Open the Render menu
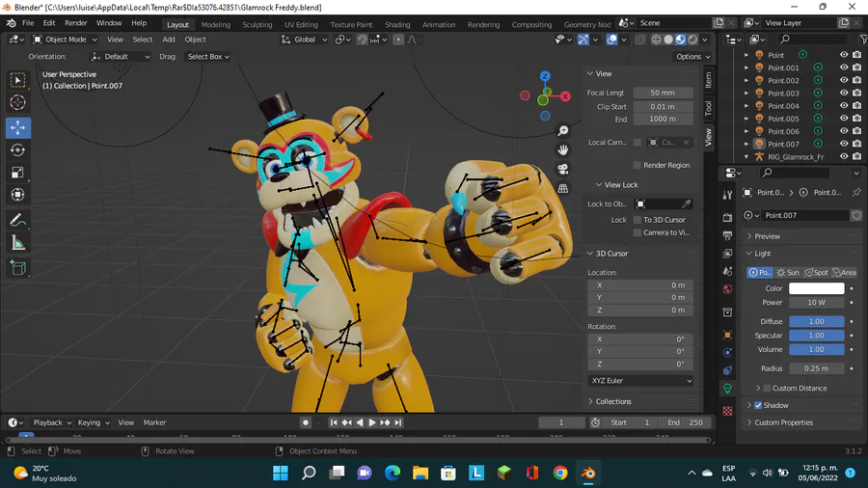The width and height of the screenshot is (868, 488). [x=76, y=23]
